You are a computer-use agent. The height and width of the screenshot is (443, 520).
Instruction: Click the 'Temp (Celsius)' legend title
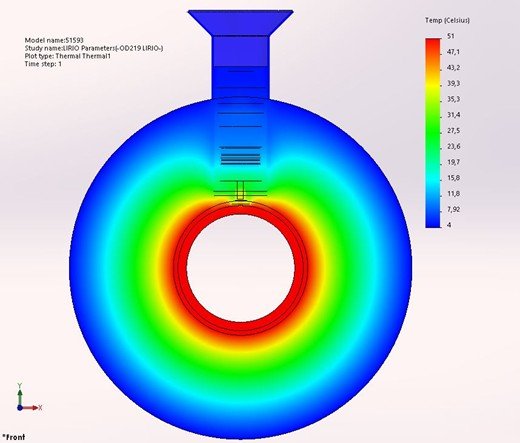click(x=447, y=20)
